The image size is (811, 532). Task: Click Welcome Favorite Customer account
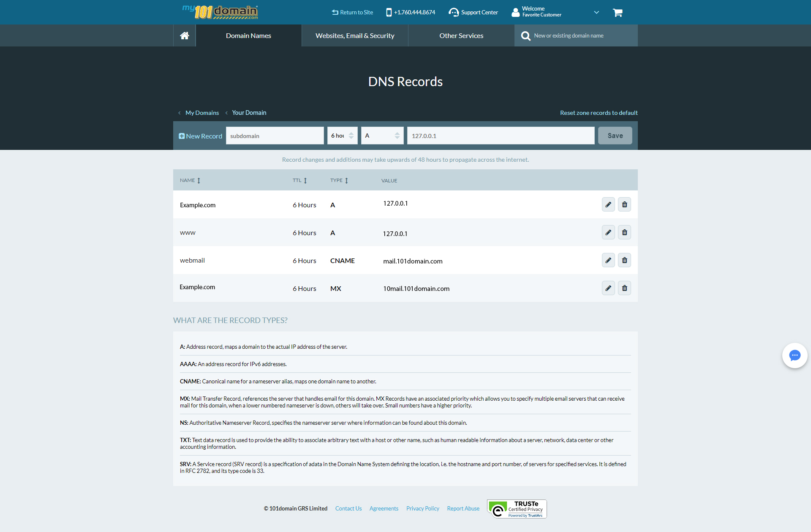pyautogui.click(x=536, y=12)
